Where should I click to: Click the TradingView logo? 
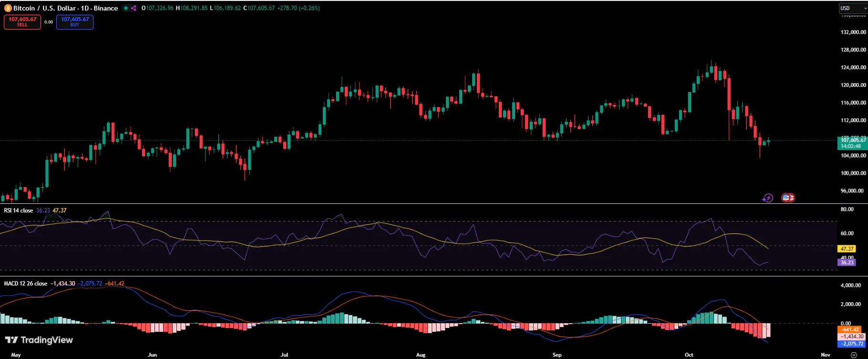tap(39, 340)
